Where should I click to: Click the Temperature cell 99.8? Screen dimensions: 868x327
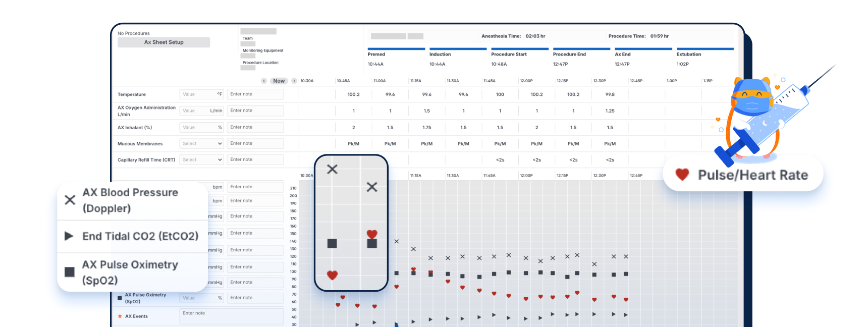click(x=610, y=94)
